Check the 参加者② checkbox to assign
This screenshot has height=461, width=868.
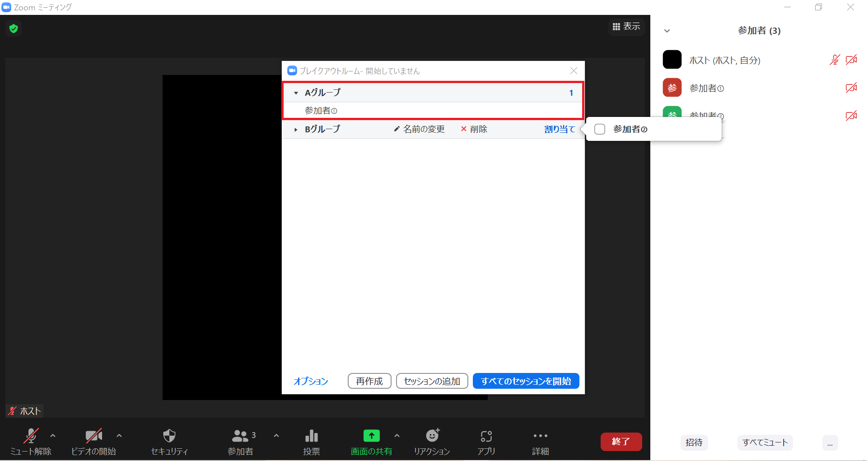click(x=600, y=130)
